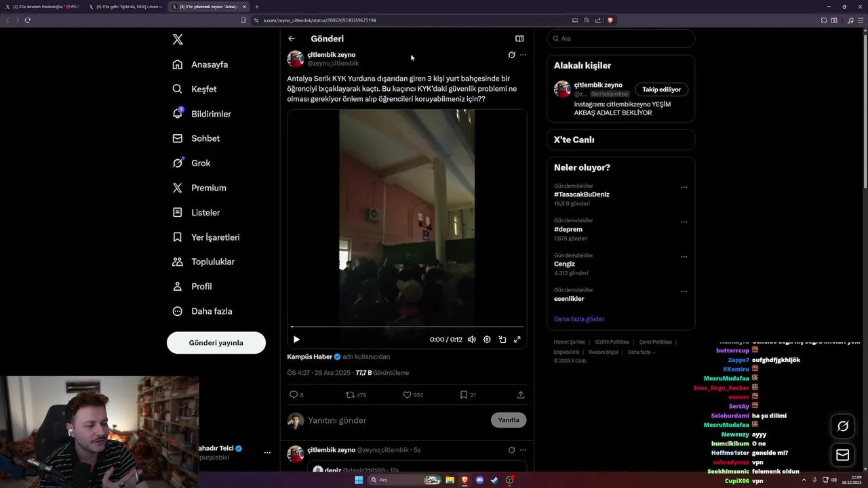This screenshot has width=868, height=488.
Task: Open three-dot menu on the reply post
Action: click(523, 450)
